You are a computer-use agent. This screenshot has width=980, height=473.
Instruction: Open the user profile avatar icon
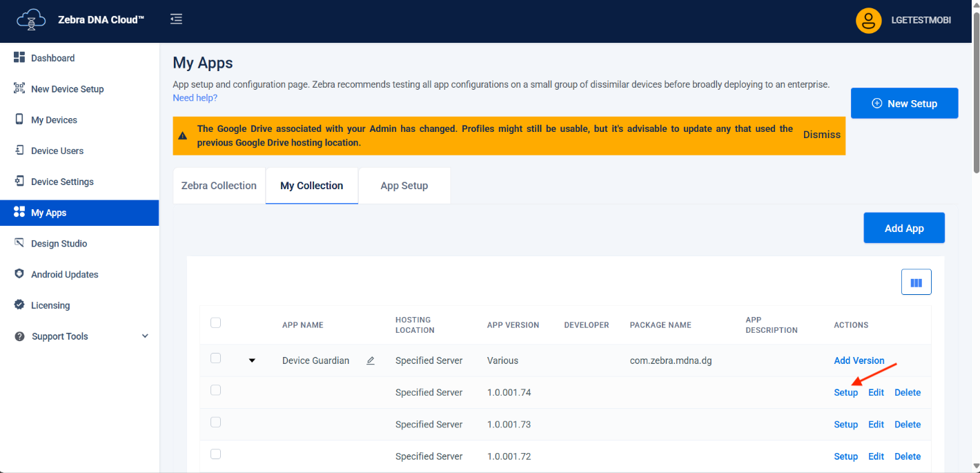tap(868, 21)
